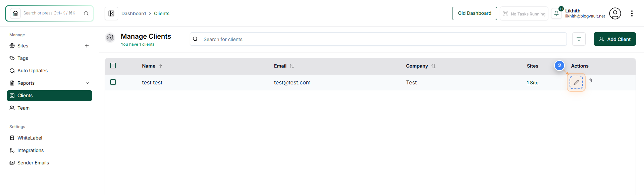Image resolution: width=644 pixels, height=195 pixels.
Task: Click the Old Dashboard button
Action: (474, 13)
